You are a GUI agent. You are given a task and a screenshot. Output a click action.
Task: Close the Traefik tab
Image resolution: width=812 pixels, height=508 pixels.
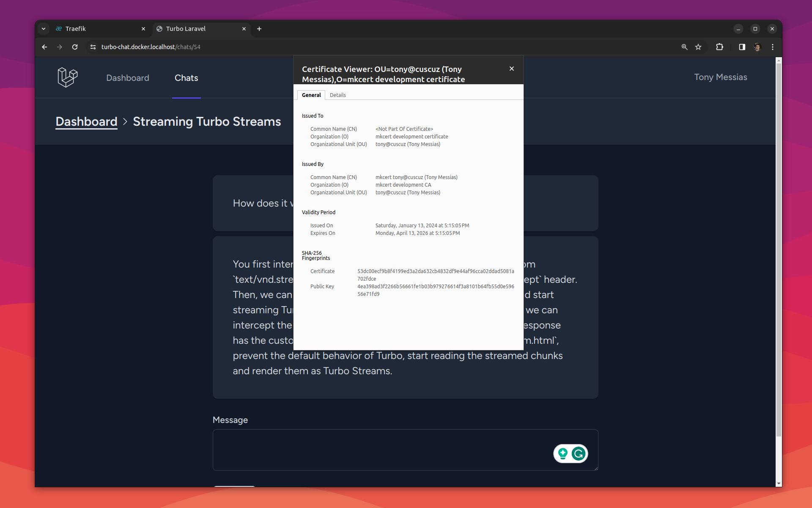tap(143, 29)
